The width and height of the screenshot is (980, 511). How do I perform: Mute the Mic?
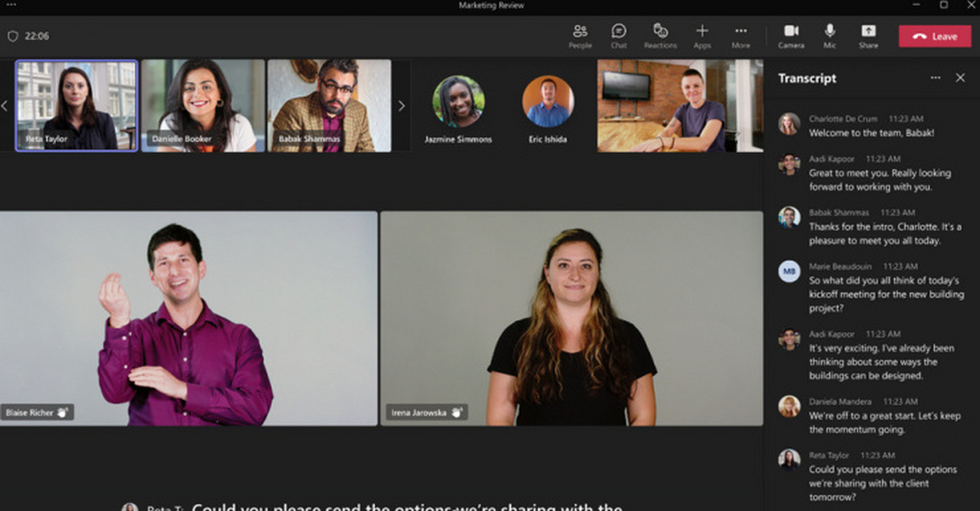pos(829,36)
